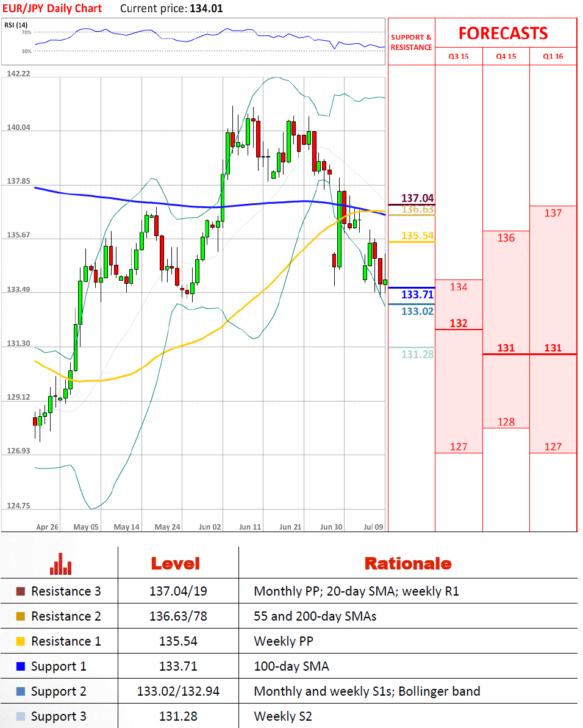583x728 pixels.
Task: Click the 124.75 price axis label
Action: point(18,506)
